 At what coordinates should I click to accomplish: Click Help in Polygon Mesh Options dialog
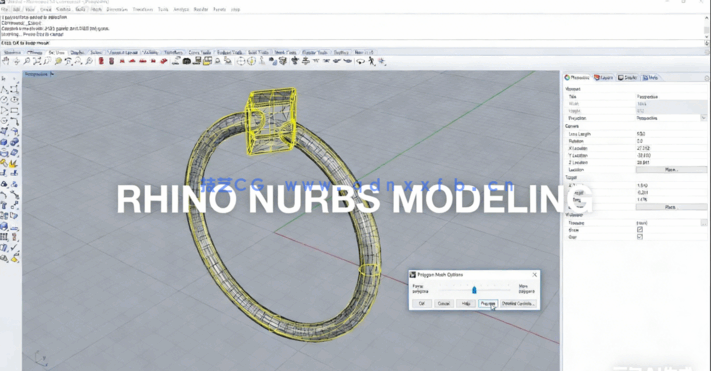click(x=466, y=303)
